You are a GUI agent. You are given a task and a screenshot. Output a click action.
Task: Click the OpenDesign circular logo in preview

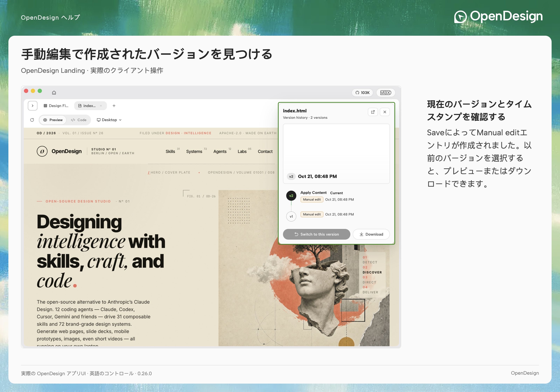(42, 151)
